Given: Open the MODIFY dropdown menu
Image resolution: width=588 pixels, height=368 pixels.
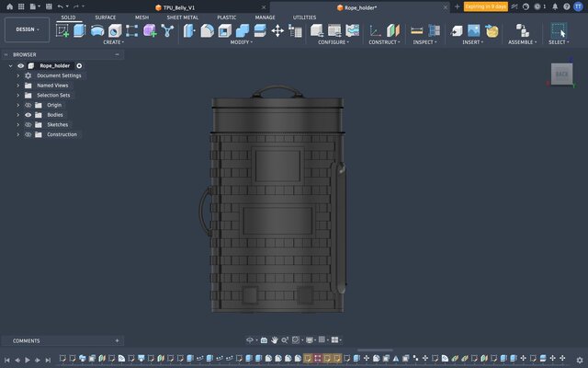Looking at the screenshot, I should click(241, 42).
